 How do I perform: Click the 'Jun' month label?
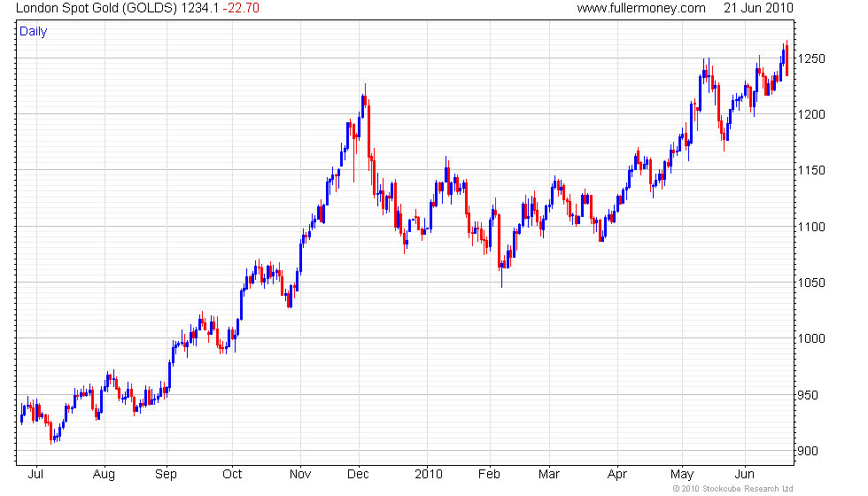point(745,475)
